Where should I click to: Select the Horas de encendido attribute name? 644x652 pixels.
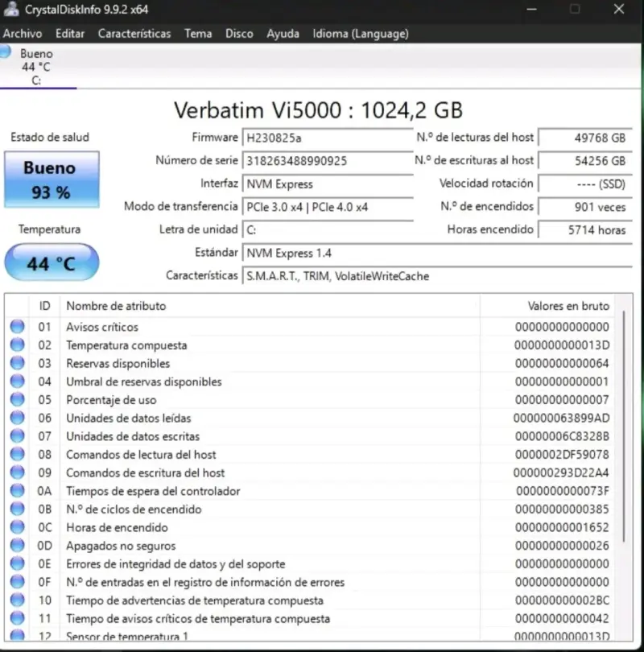pyautogui.click(x=118, y=528)
